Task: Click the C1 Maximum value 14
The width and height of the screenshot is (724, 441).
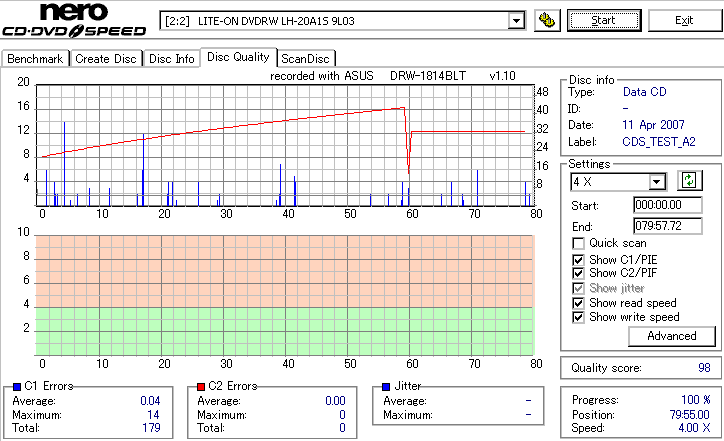Action: [x=153, y=415]
